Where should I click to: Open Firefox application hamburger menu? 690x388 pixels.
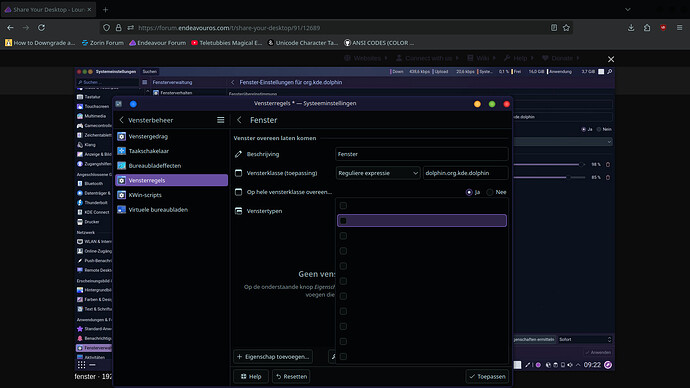coord(679,28)
